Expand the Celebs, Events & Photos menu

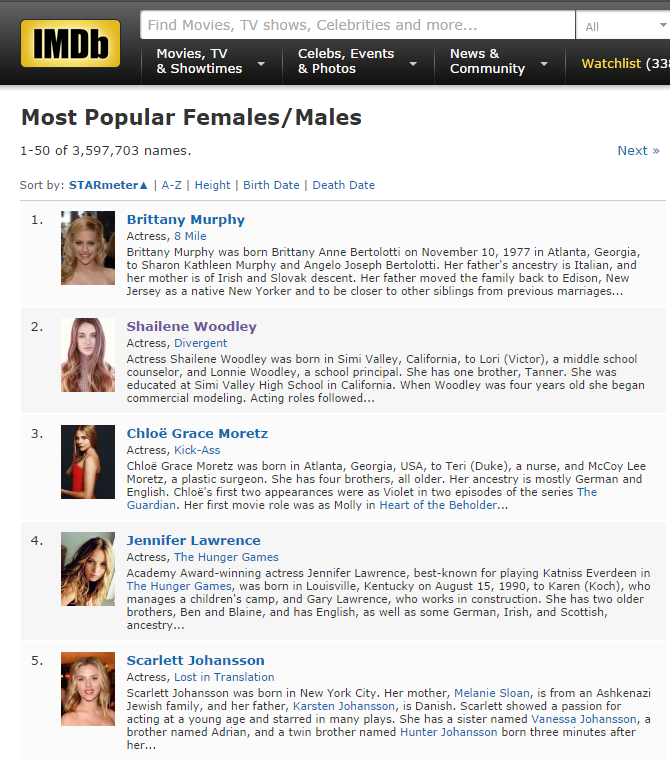[x=358, y=61]
